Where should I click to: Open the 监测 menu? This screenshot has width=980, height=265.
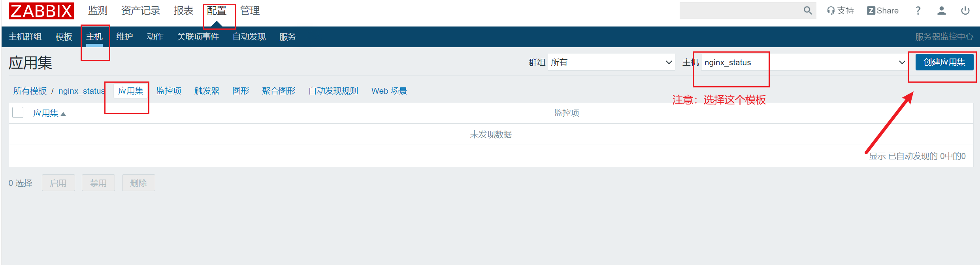coord(98,11)
